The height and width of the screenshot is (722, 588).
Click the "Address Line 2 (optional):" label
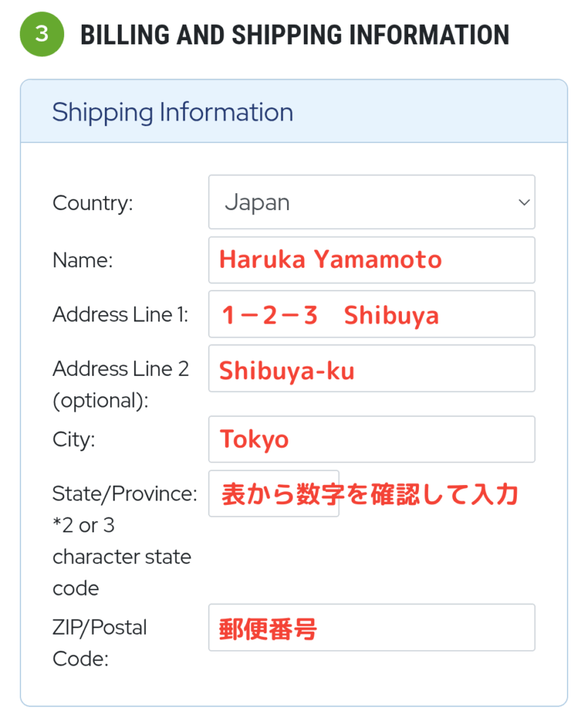(x=121, y=384)
